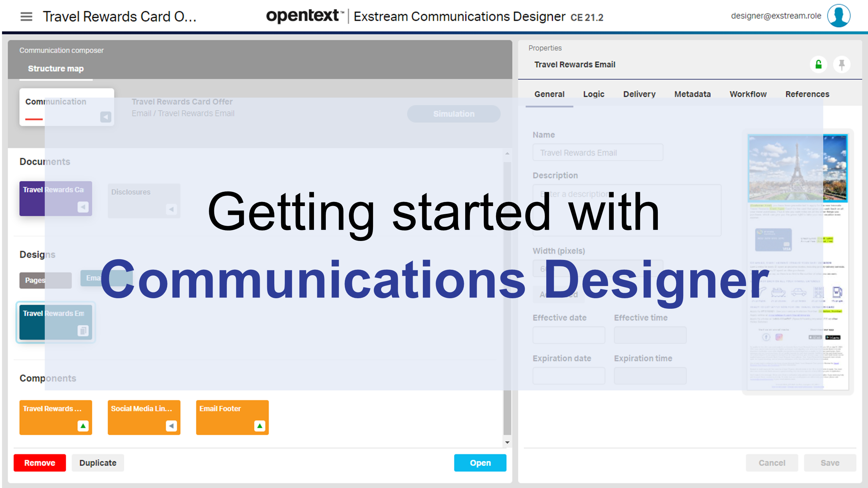
Task: Click the Expiration date field
Action: [569, 376]
